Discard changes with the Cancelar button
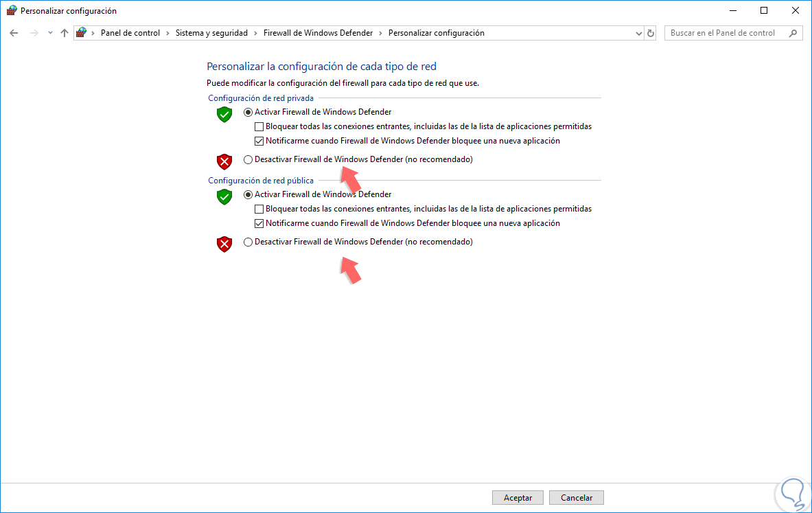 click(577, 497)
